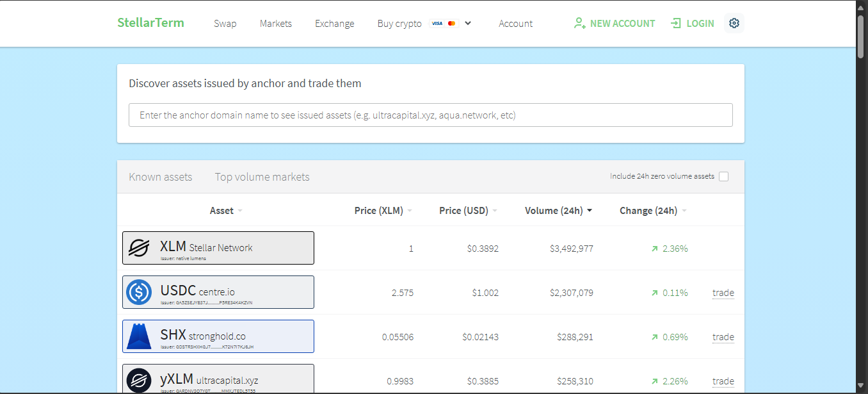This screenshot has width=868, height=394.
Task: Go to the Swap page
Action: click(225, 24)
